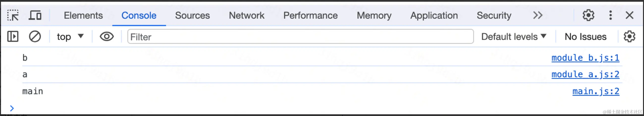
Task: Follow the main.js:2 source link
Action: [x=596, y=91]
